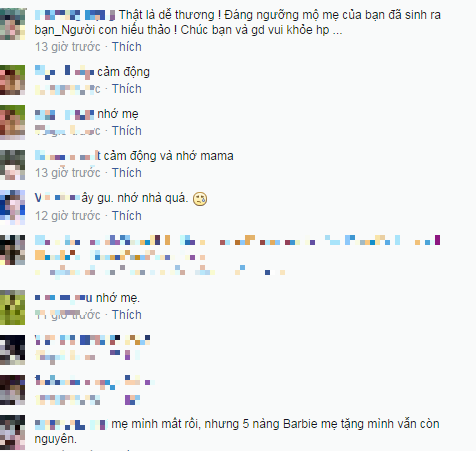This screenshot has width=476, height=451.
Task: Open the avatar beside "Thật là dễ thương" comment
Action: click(x=12, y=24)
